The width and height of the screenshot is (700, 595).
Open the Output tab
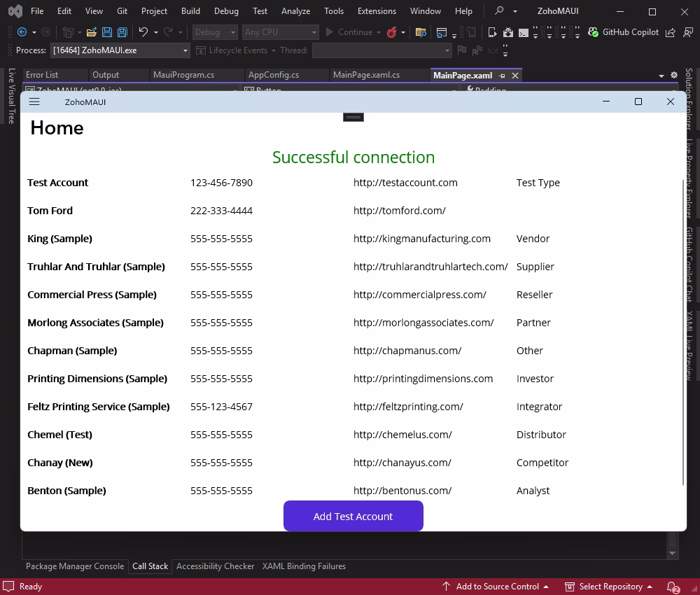(x=106, y=75)
